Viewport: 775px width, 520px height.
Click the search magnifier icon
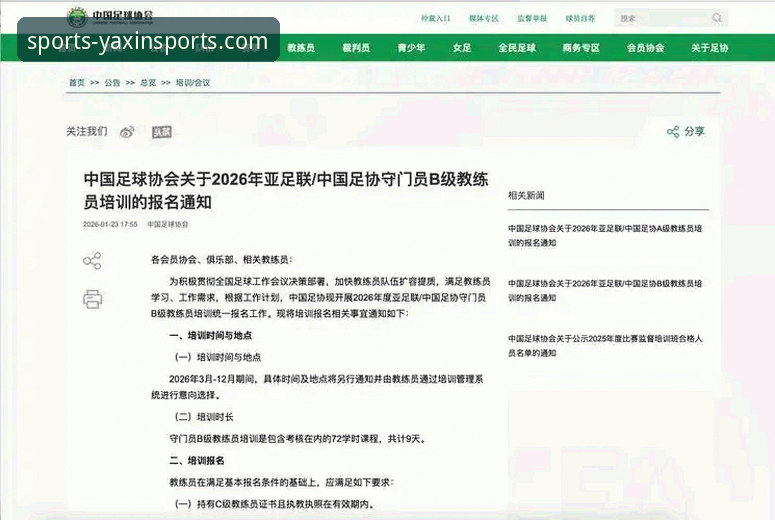pyautogui.click(x=717, y=18)
